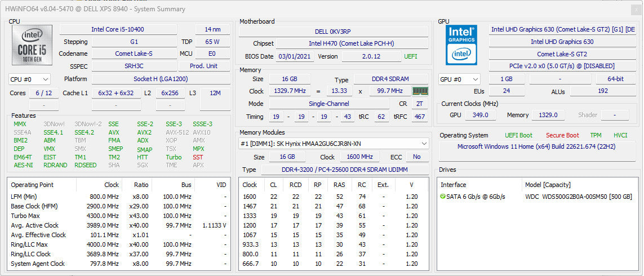Close the System Summary window

(x=637, y=10)
